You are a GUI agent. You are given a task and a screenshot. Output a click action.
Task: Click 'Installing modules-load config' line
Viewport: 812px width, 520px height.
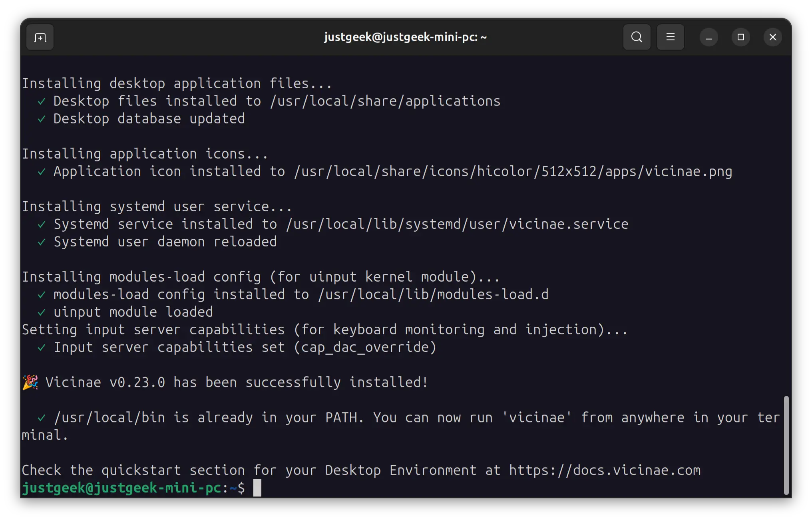[261, 277]
